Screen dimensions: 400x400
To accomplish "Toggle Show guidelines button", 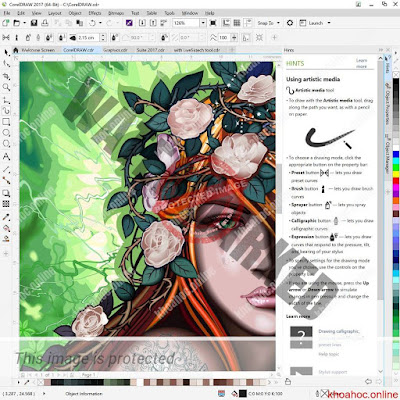I will 248,23.
